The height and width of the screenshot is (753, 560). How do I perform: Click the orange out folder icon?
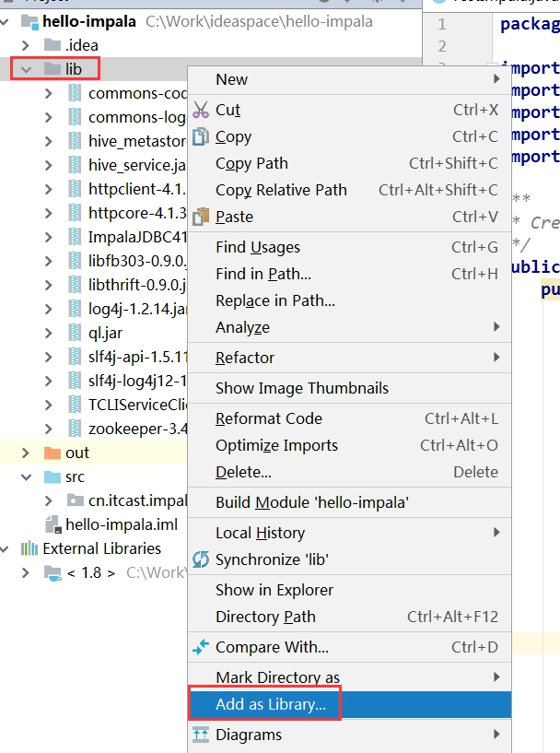pos(52,453)
